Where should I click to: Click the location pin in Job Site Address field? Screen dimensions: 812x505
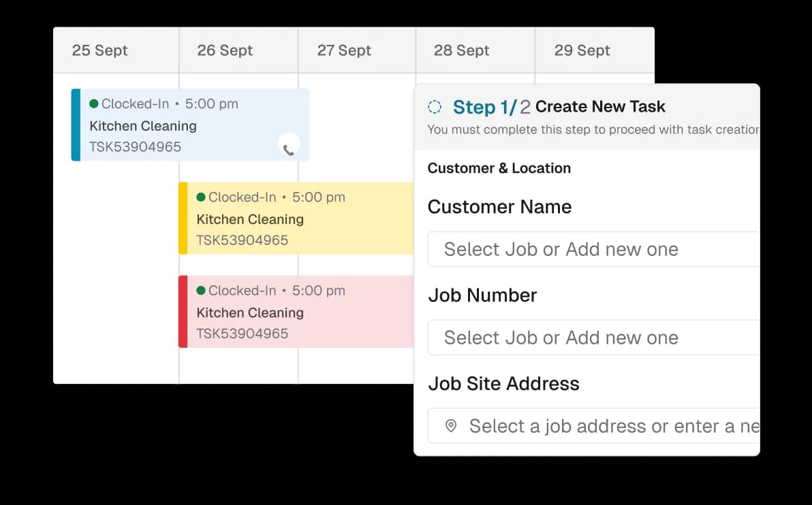coord(450,425)
